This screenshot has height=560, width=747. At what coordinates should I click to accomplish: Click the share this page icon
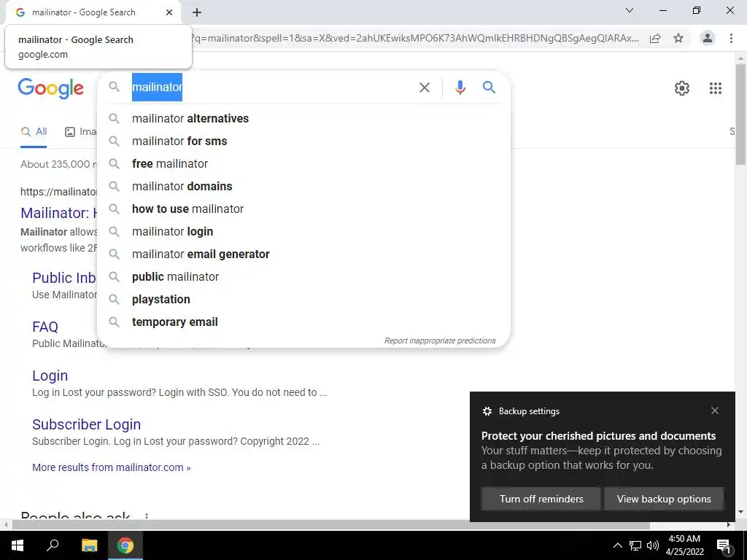pyautogui.click(x=655, y=38)
